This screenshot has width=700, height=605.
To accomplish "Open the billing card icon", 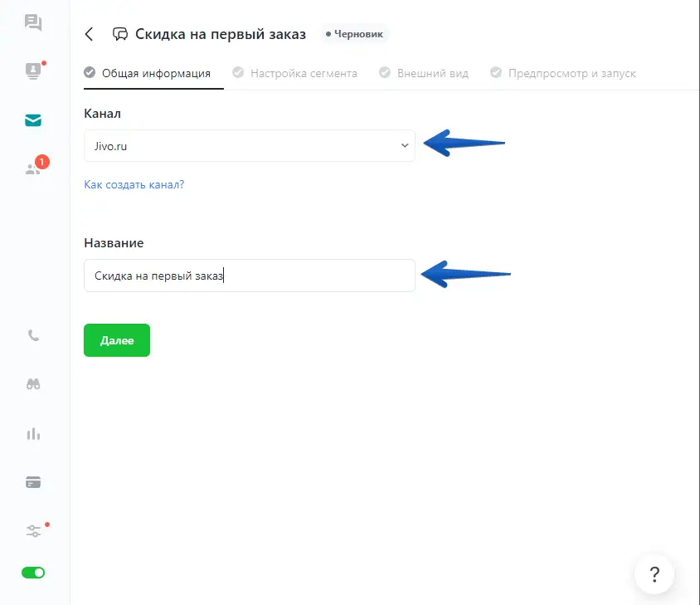I will (33, 482).
